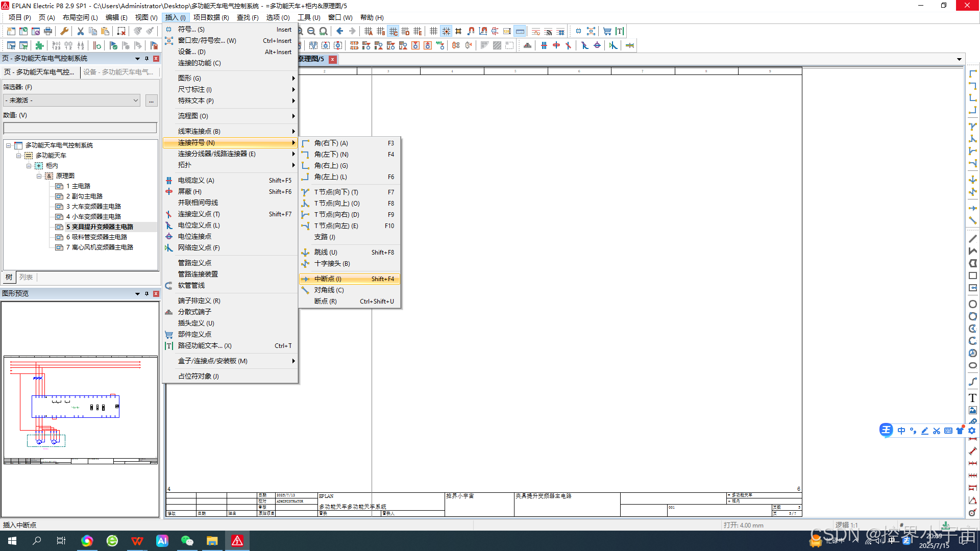Select the angle down-right connection tool in the right toolbar
The width and height of the screenshot is (980, 551).
click(973, 74)
